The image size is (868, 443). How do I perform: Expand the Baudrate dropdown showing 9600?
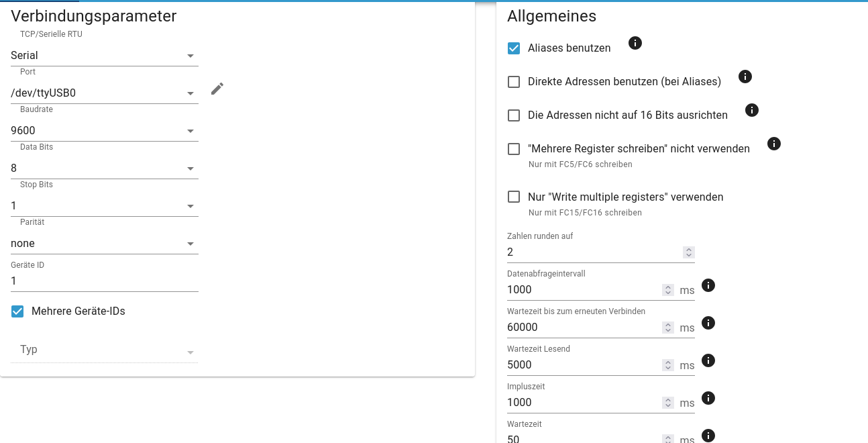click(x=104, y=131)
